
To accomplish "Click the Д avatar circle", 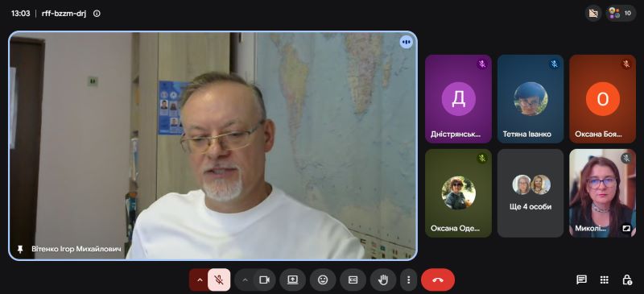I will pos(458,99).
